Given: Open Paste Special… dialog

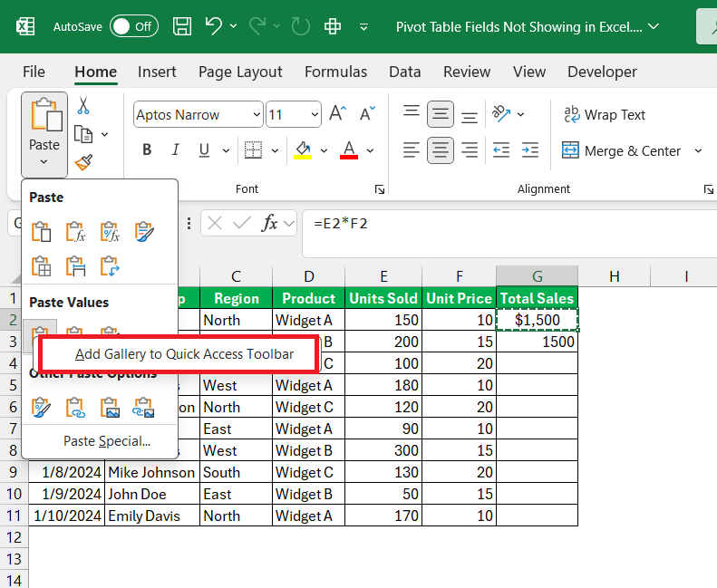Looking at the screenshot, I should tap(107, 441).
